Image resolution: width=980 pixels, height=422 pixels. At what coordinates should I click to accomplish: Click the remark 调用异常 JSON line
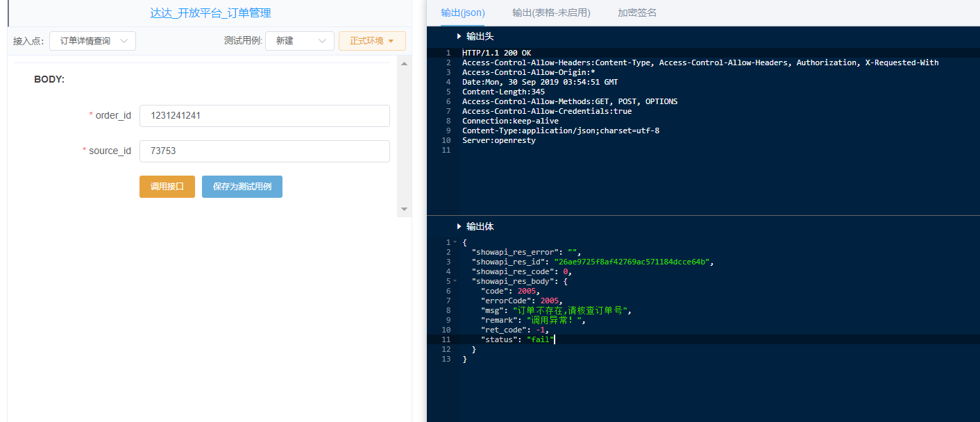[533, 320]
